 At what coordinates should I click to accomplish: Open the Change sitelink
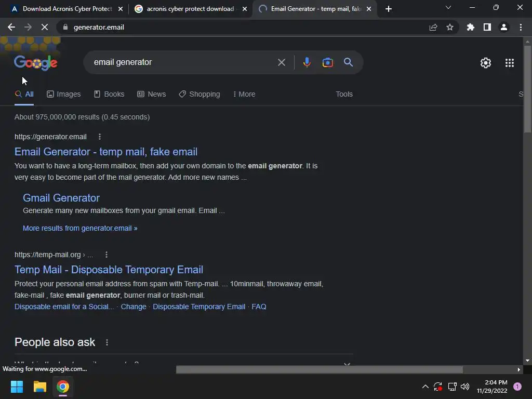click(x=134, y=307)
